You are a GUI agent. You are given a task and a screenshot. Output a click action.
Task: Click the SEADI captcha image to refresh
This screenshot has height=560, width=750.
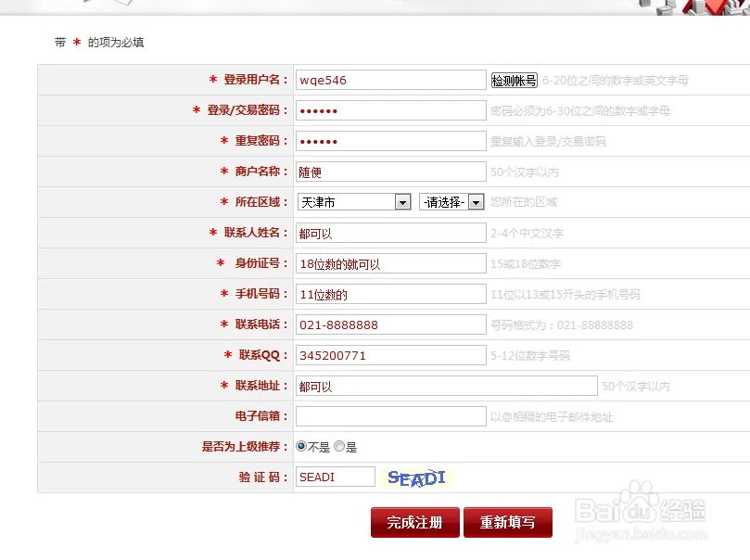point(414,478)
